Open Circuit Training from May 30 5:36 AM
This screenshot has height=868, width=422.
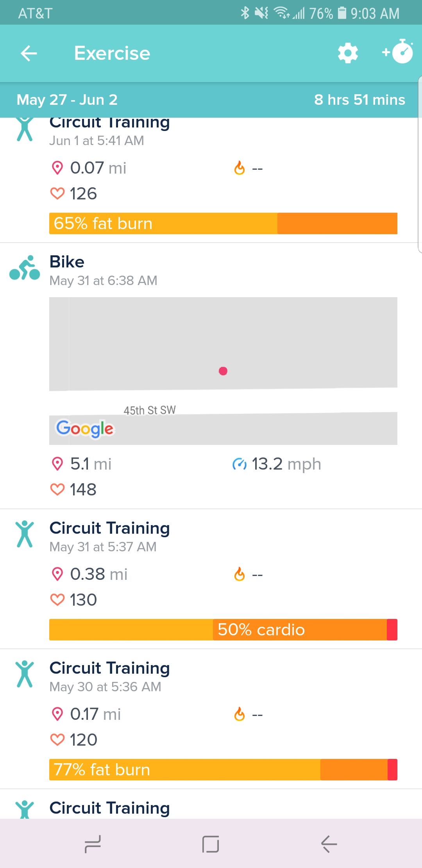(x=109, y=676)
